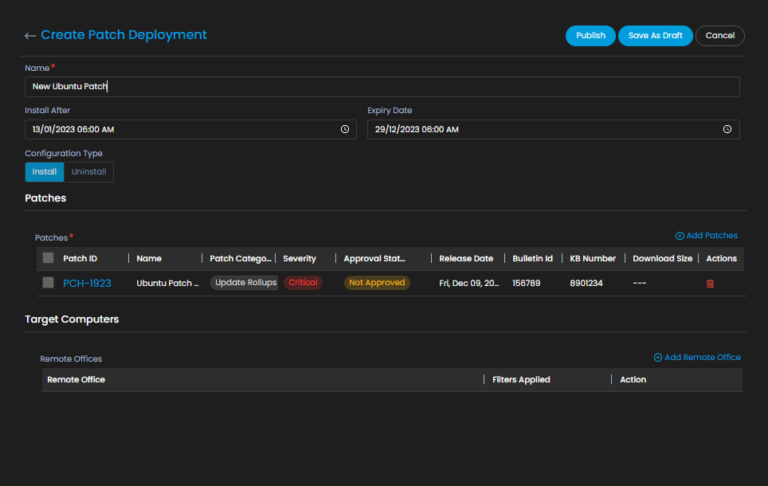This screenshot has height=486, width=768.
Task: Open the Expiry Date clock picker icon
Action: (x=727, y=129)
